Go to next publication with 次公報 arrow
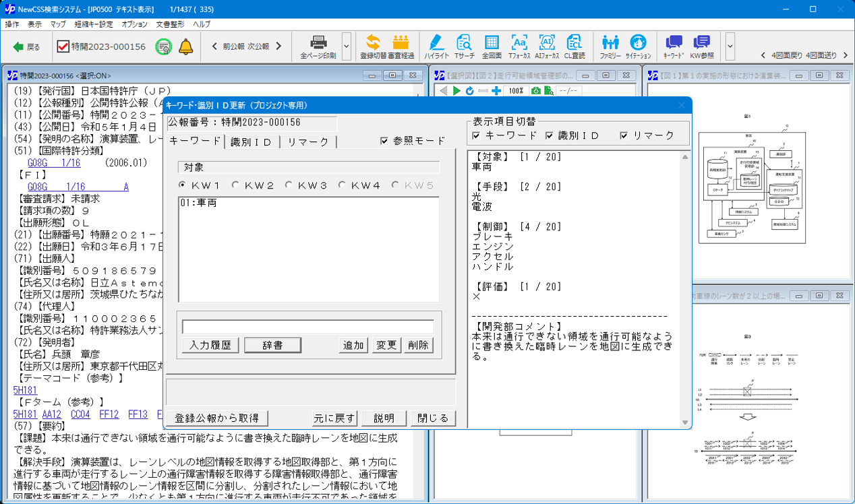The width and height of the screenshot is (855, 504). (278, 46)
